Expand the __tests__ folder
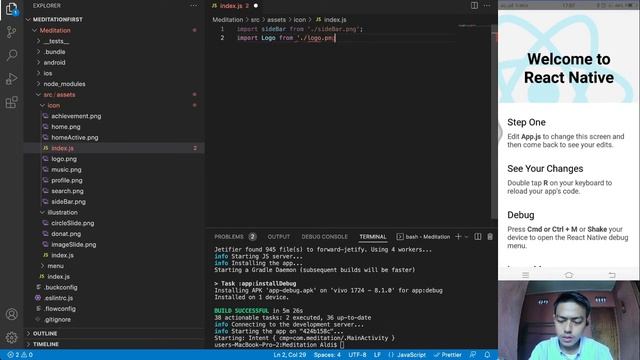 (56, 41)
